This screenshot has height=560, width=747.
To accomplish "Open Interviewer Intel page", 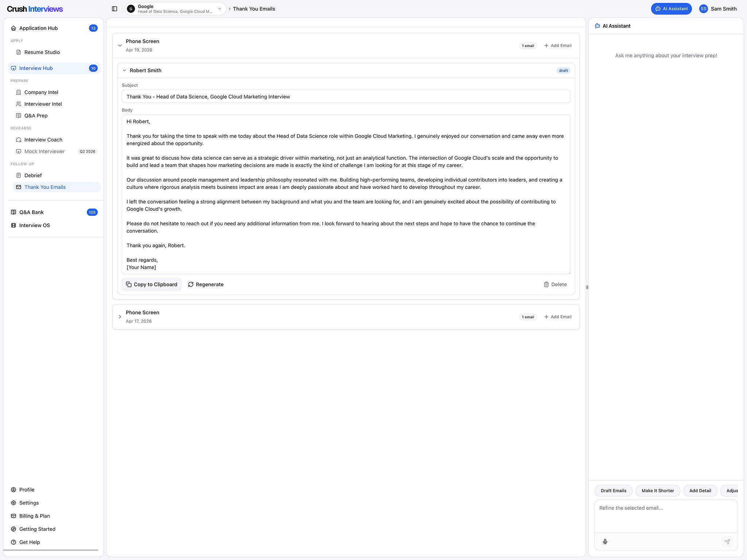I will click(x=57, y=104).
